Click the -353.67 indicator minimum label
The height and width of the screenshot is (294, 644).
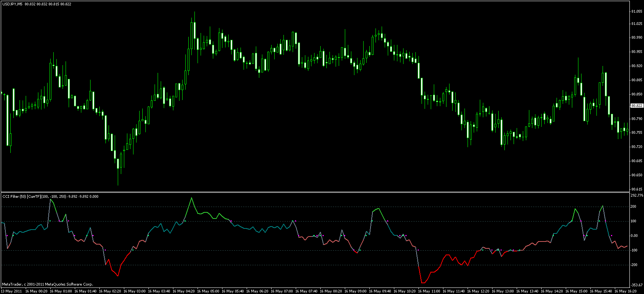click(x=636, y=285)
